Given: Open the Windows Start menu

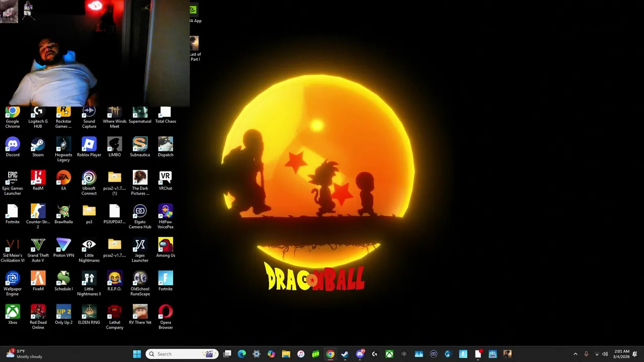Looking at the screenshot, I should pos(137,354).
